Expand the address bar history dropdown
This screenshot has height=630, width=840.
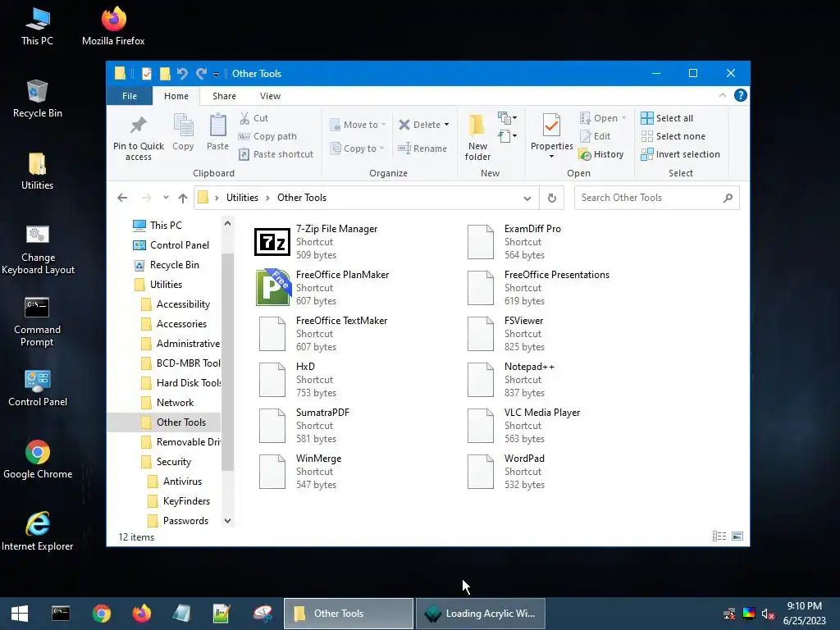click(x=527, y=199)
